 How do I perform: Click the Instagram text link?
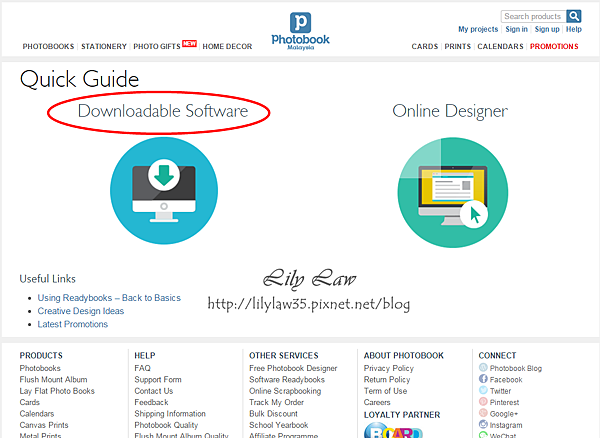click(505, 425)
